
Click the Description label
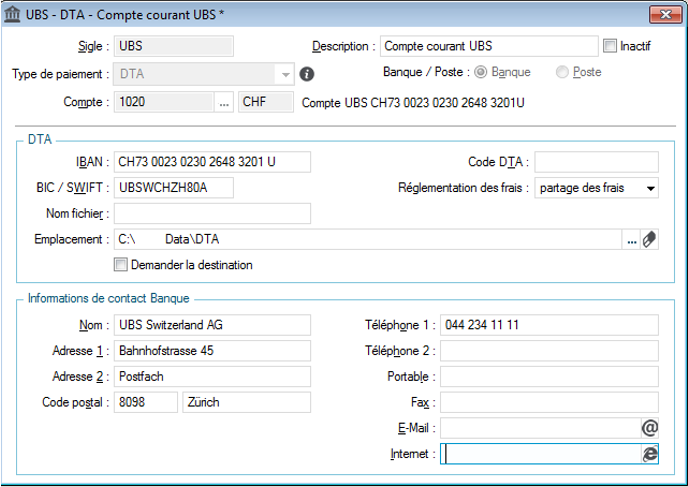point(344,46)
